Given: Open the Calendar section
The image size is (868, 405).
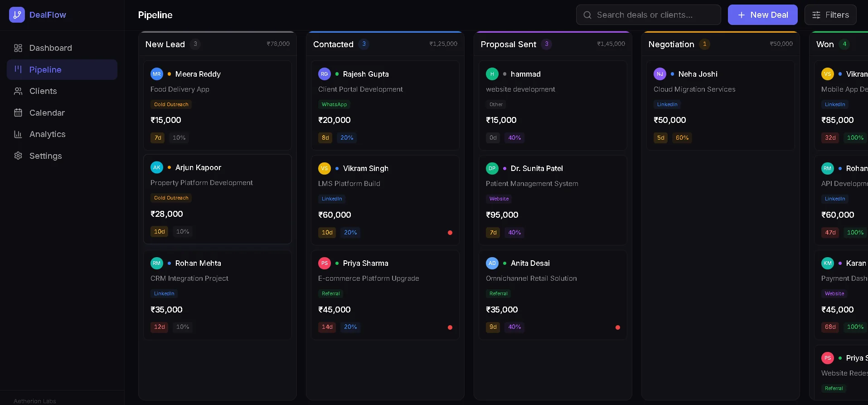Looking at the screenshot, I should [x=62, y=112].
